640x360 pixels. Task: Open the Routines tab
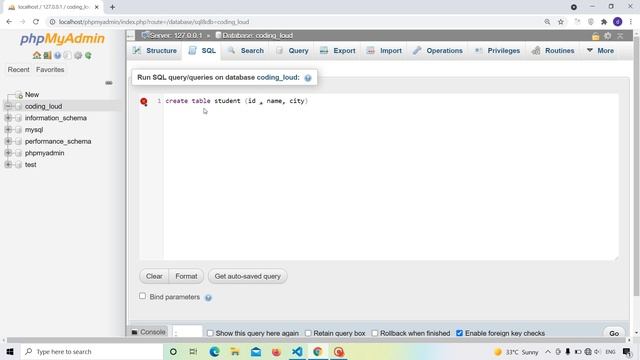pyautogui.click(x=553, y=51)
